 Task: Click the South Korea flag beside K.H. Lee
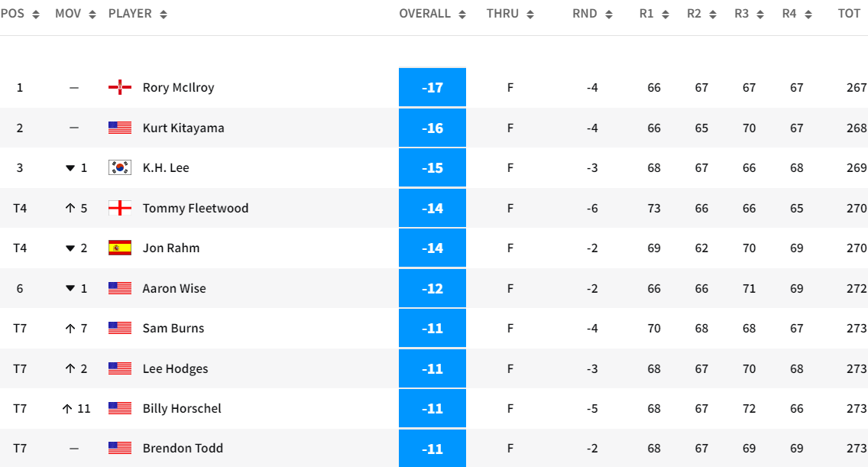click(x=120, y=168)
